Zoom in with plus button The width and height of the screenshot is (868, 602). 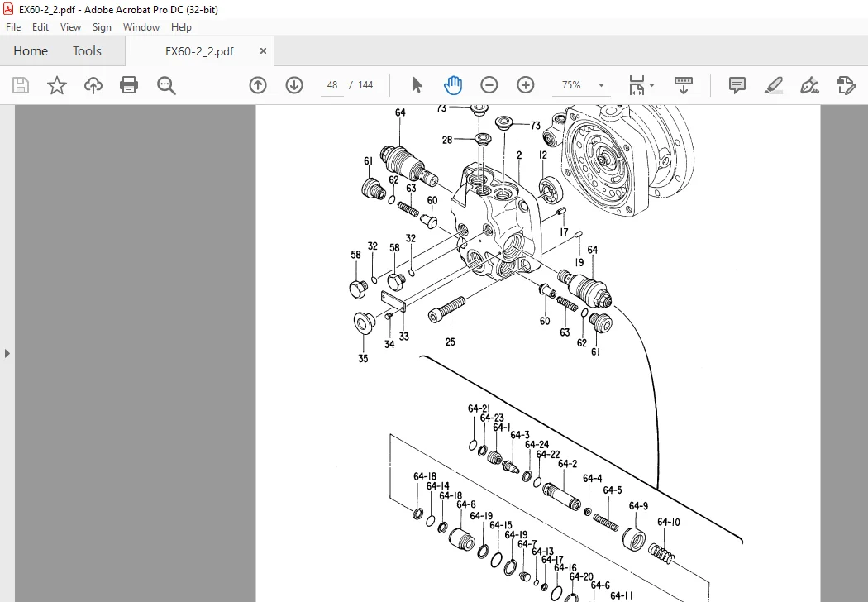(525, 85)
